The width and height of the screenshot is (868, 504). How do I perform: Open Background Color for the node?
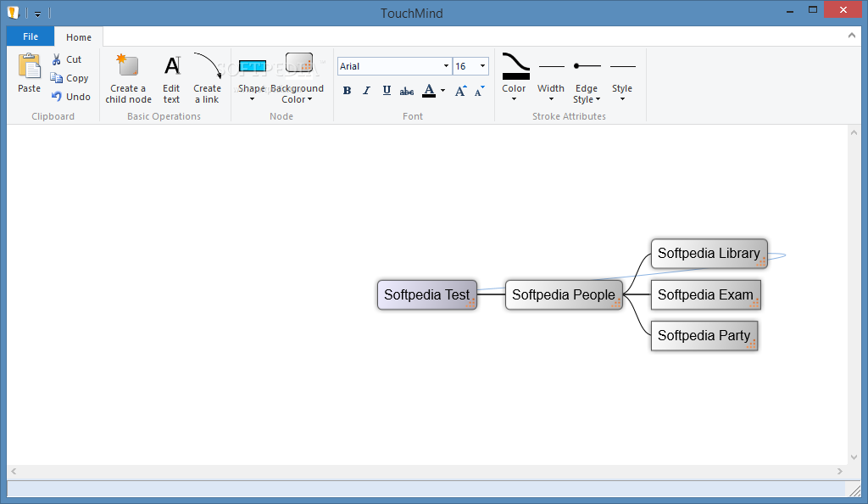[298, 78]
